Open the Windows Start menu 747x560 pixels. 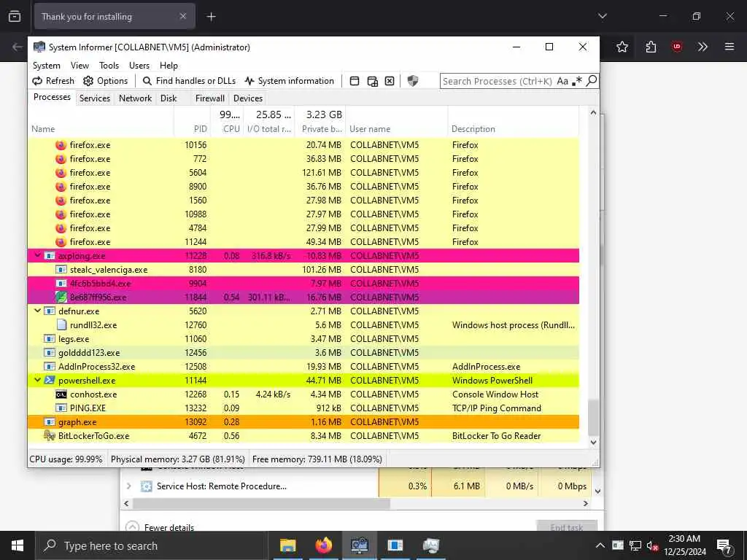tap(18, 545)
